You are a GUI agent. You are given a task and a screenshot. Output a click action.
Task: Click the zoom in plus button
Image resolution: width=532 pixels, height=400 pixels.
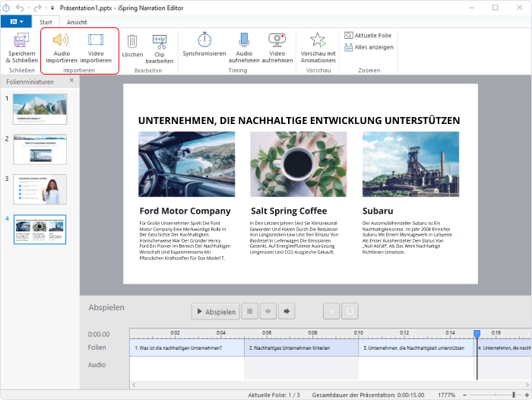tap(527, 395)
